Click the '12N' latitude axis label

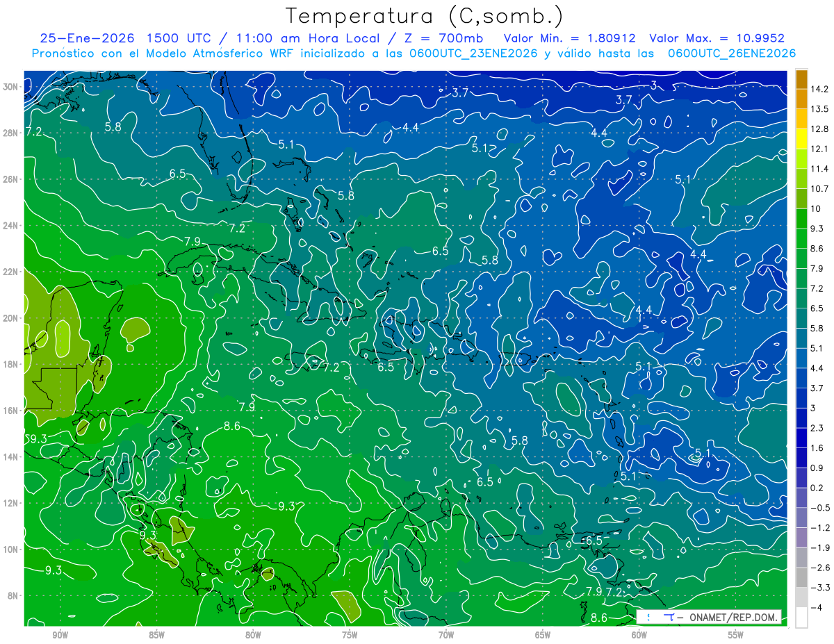point(12,503)
